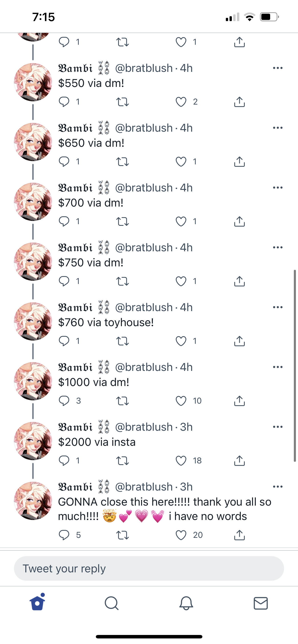The width and height of the screenshot is (298, 644).
Task: Like the $2000 via insta tweet
Action: tap(181, 460)
